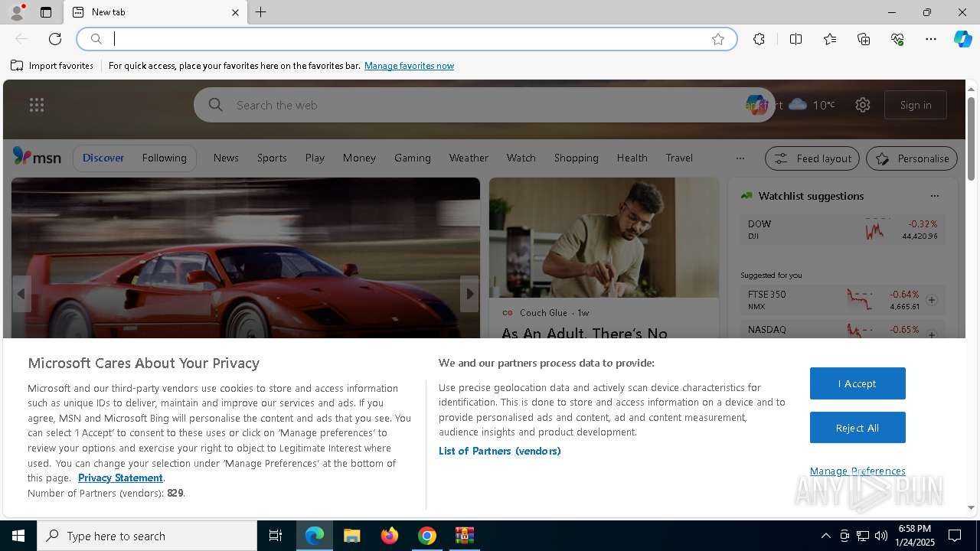
Task: Click the Reject All button
Action: (x=857, y=428)
